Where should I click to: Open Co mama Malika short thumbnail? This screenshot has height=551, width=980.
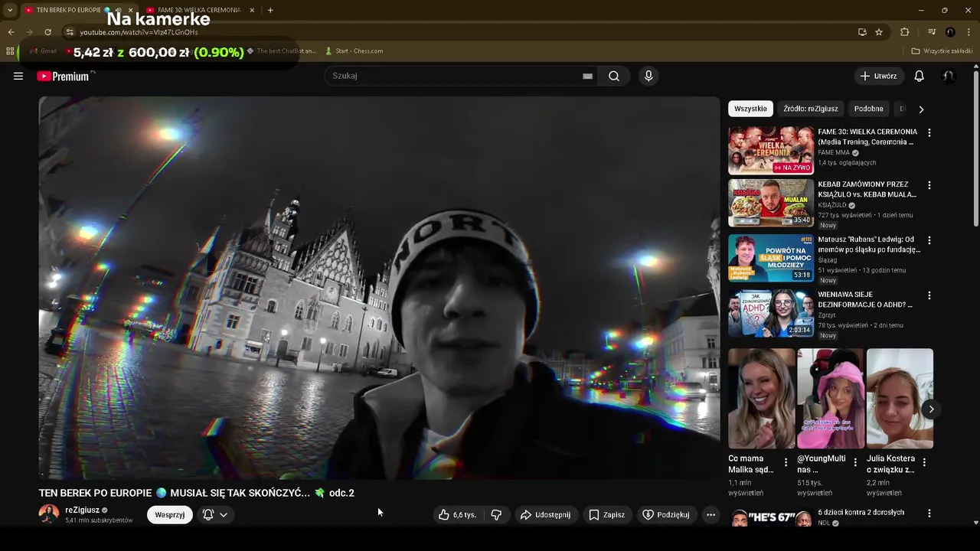click(x=762, y=399)
